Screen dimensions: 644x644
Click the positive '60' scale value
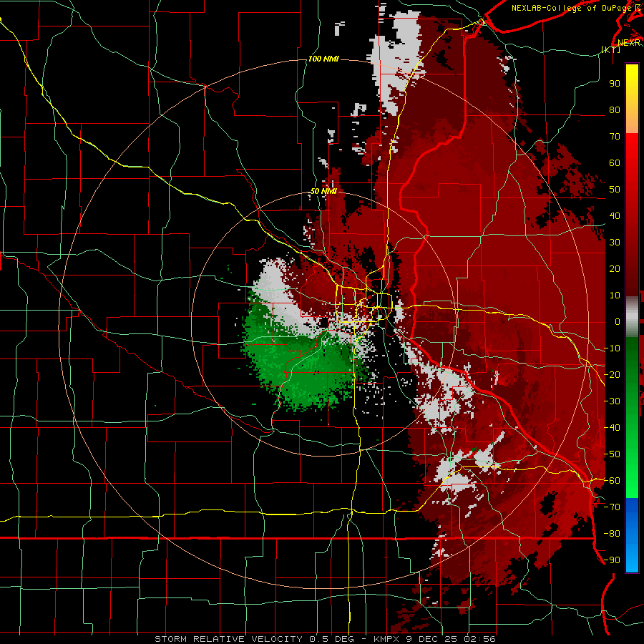point(615,163)
